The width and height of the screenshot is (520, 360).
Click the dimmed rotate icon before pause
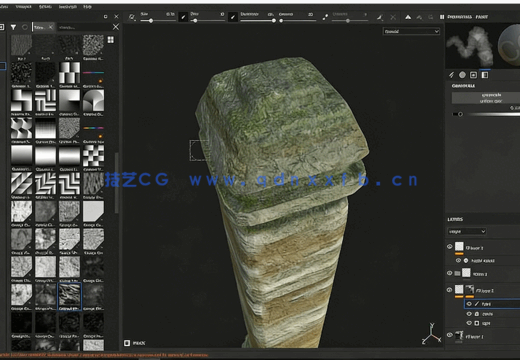tap(431, 17)
